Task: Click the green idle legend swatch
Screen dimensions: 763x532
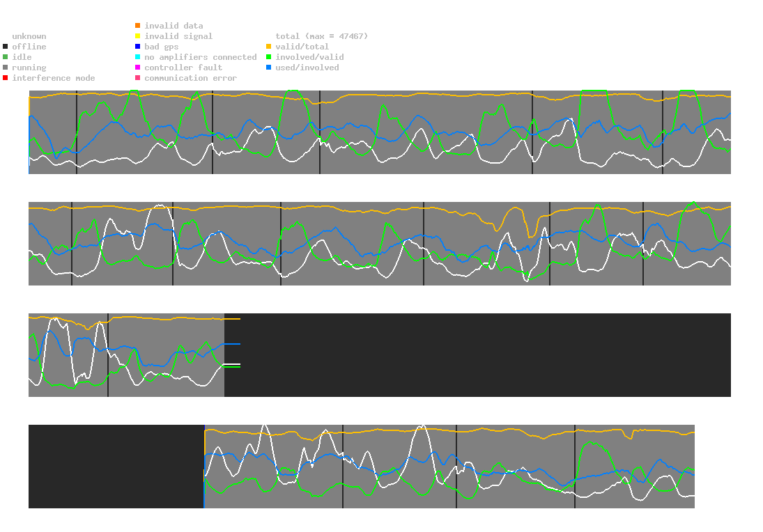Action: (x=6, y=57)
